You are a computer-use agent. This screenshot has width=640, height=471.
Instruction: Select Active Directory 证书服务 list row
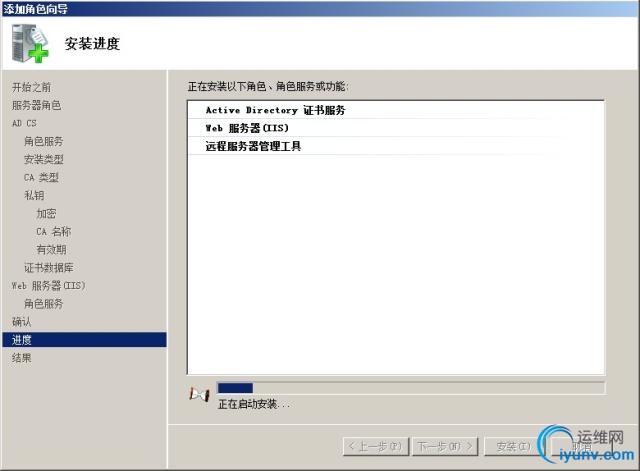pos(396,110)
